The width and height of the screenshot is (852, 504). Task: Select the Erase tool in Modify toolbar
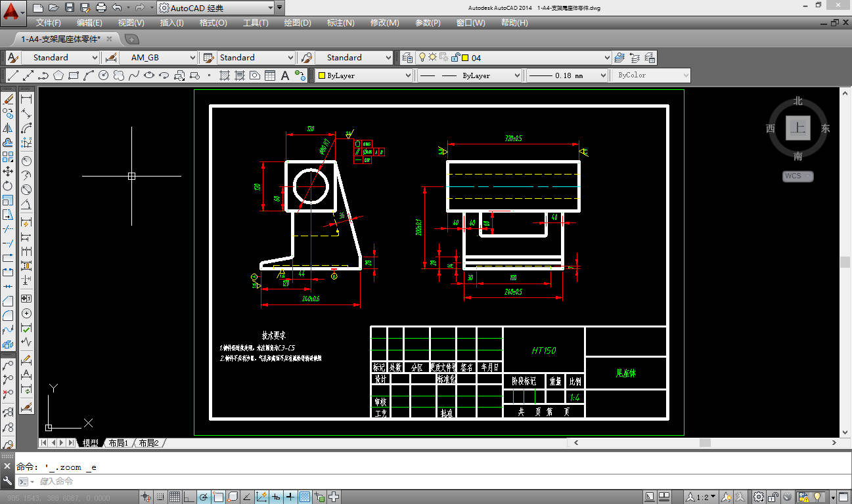point(8,99)
